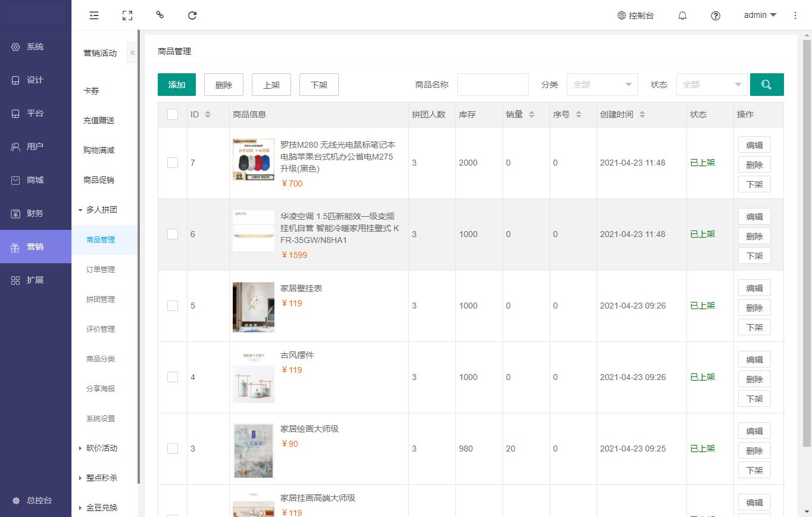
Task: Click the green 添加 button
Action: (x=177, y=85)
